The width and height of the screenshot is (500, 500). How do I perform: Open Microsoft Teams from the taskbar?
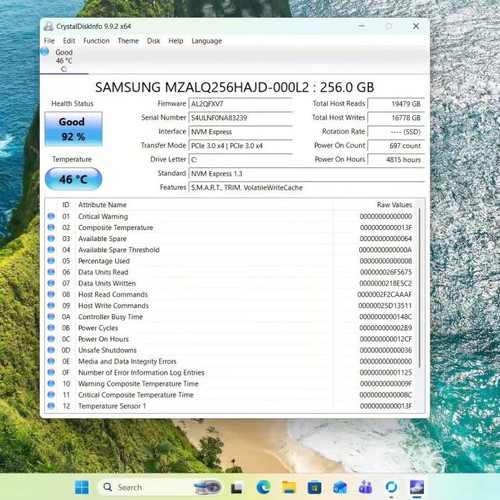(x=365, y=488)
